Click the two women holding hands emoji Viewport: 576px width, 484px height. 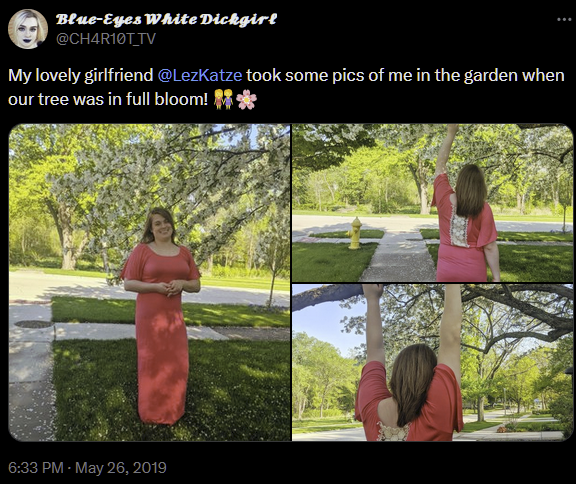tap(223, 99)
